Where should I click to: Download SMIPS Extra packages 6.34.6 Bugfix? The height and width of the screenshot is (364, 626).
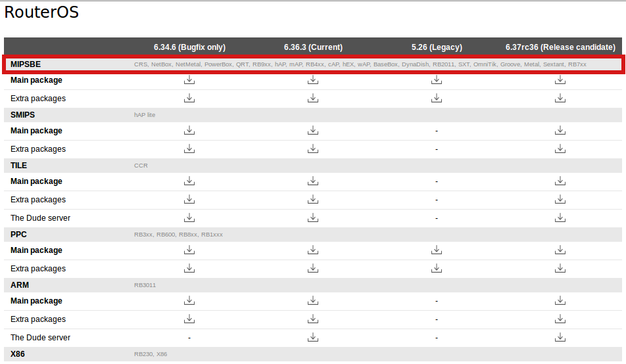tap(189, 149)
